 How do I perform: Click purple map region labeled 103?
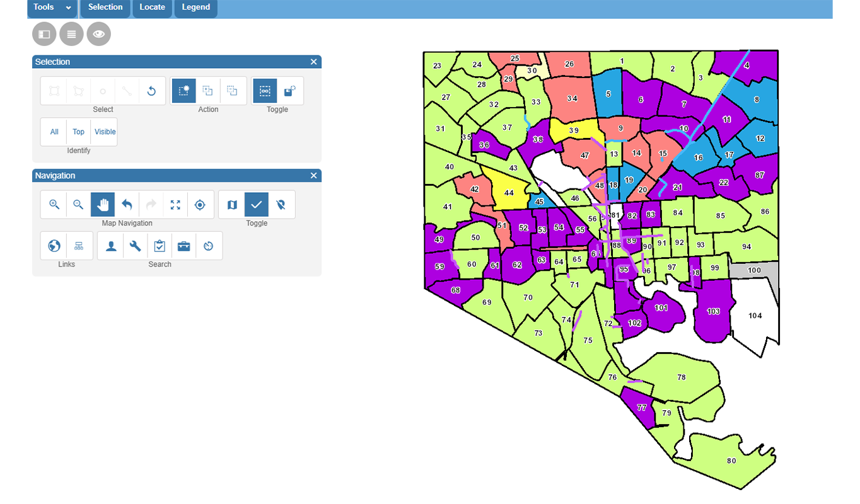(x=713, y=311)
